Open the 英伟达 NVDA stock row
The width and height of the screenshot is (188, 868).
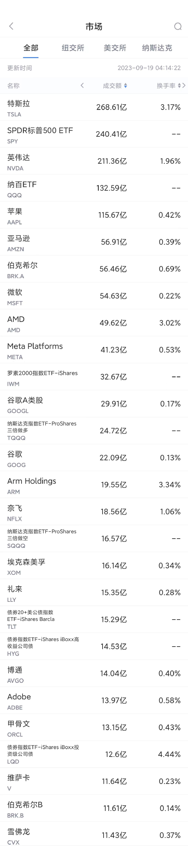click(x=94, y=161)
